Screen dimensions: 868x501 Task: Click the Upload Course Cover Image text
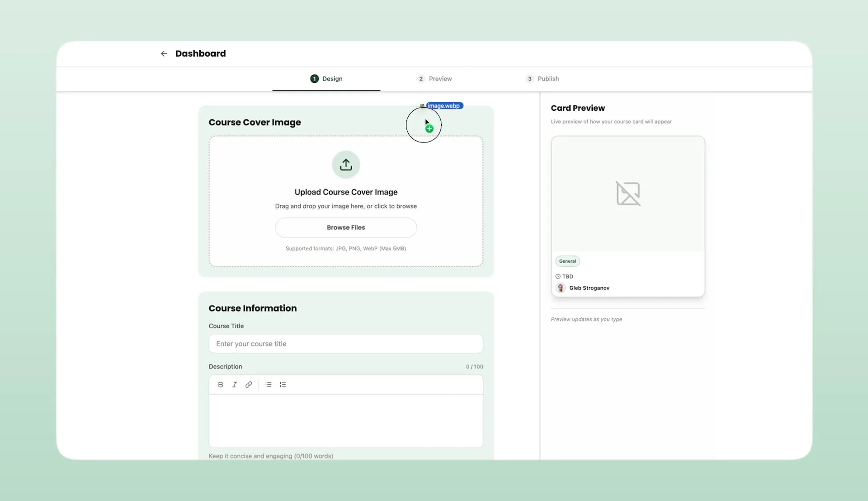(346, 192)
